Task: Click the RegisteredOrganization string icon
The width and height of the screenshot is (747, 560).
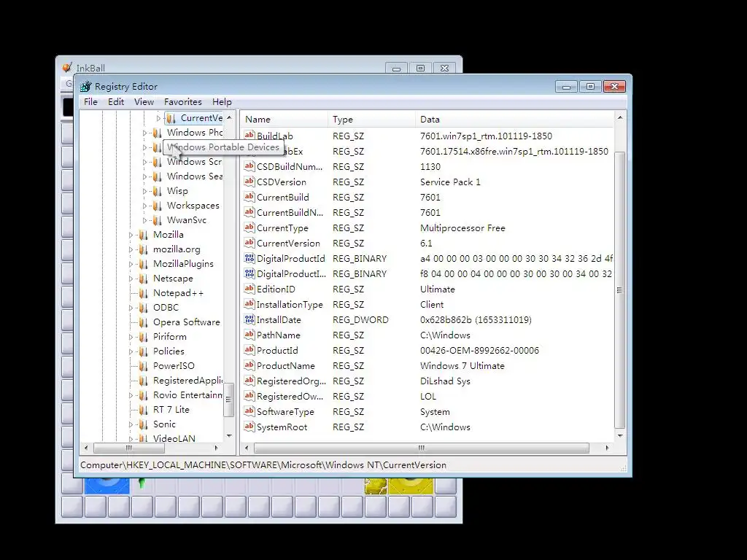Action: (x=249, y=381)
